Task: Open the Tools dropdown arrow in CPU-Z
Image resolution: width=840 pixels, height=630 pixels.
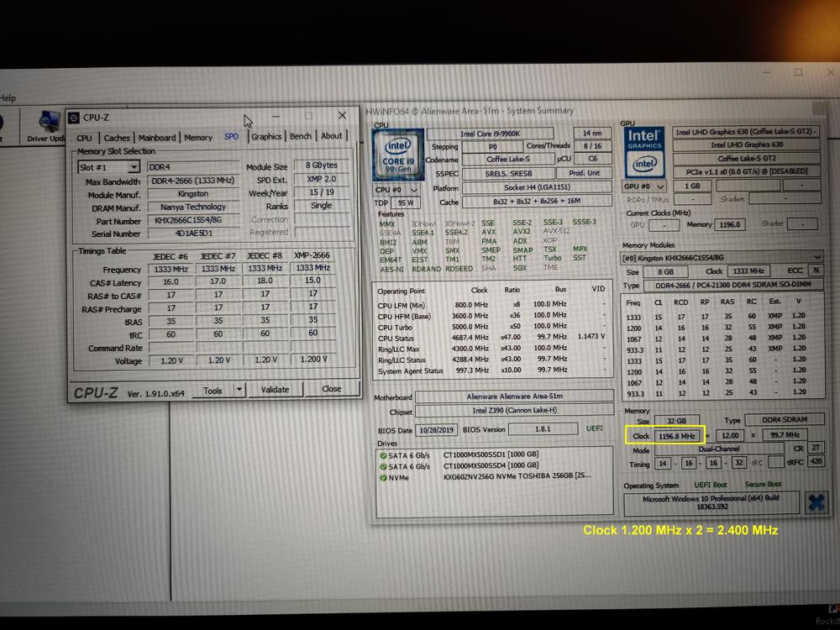Action: (x=239, y=390)
